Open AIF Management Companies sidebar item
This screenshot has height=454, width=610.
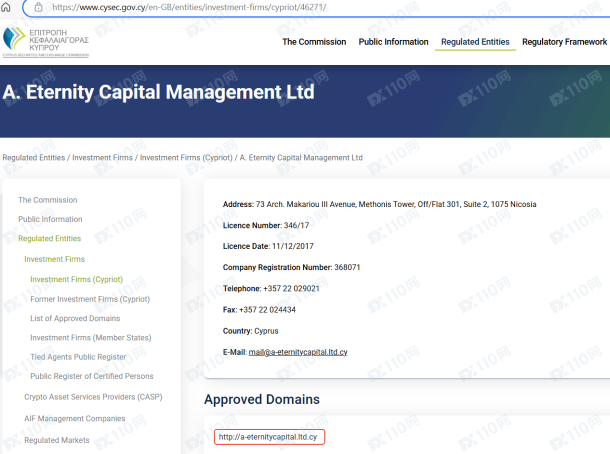[75, 419]
